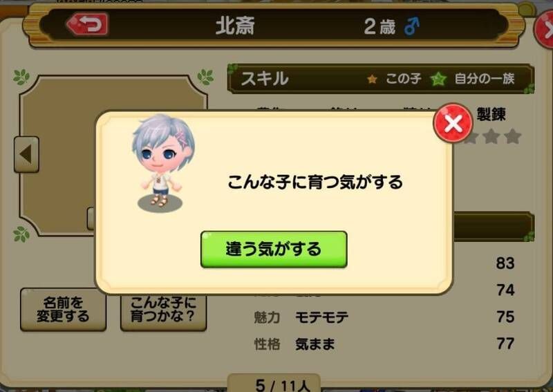
Task: Click the 北斎 name title
Action: (x=235, y=26)
